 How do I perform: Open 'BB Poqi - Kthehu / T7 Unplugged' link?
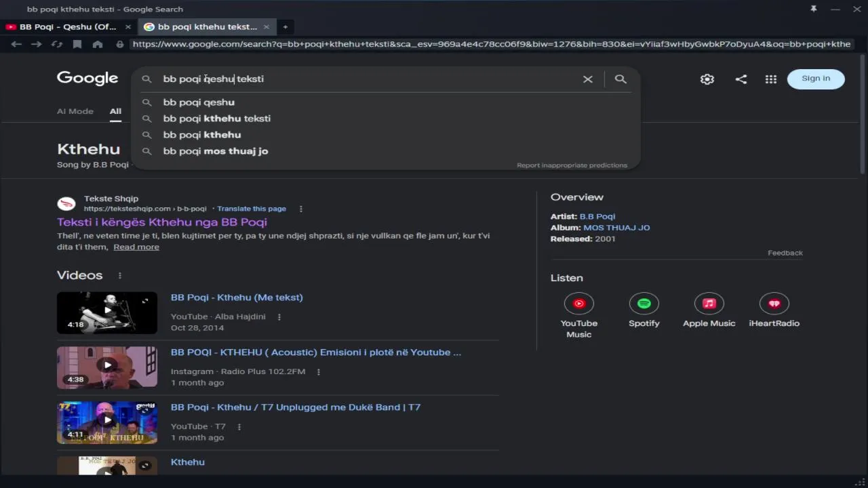tap(296, 407)
